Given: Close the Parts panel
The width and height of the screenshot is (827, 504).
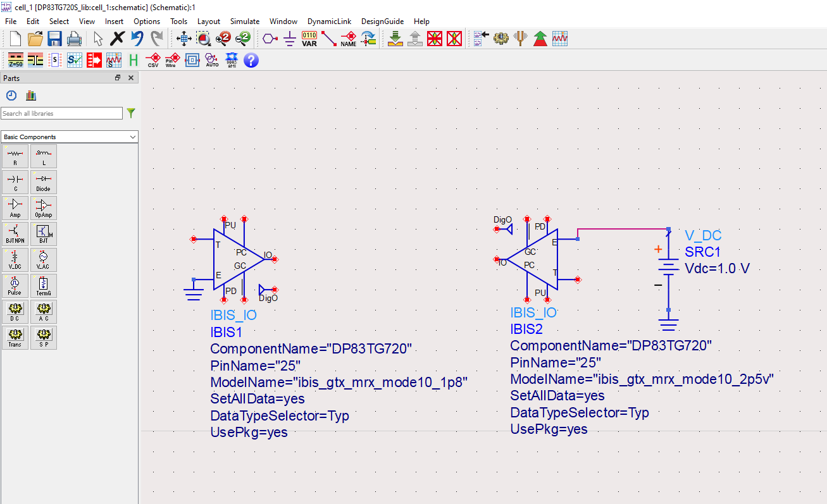Looking at the screenshot, I should (x=131, y=78).
